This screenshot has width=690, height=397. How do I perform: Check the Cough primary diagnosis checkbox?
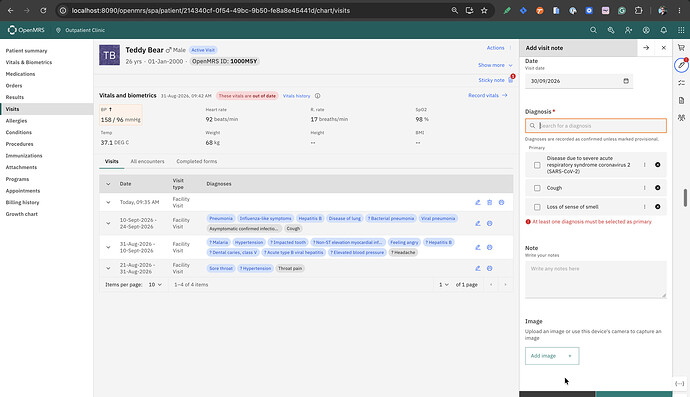tap(537, 188)
